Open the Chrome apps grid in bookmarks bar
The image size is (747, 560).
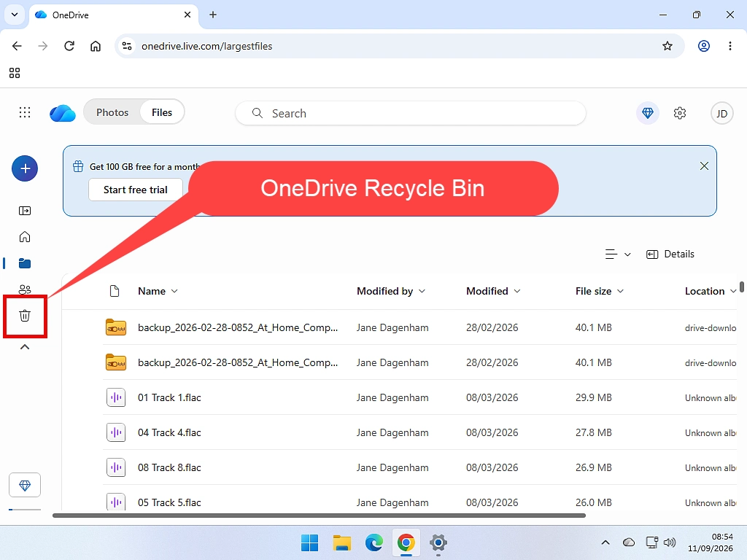15,73
